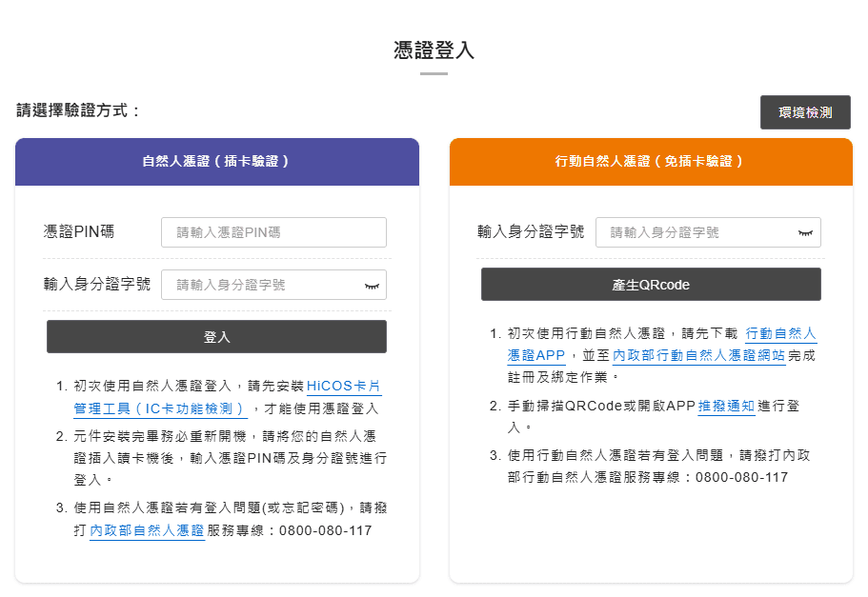Click the 元件安裝完畢務必重新開機 instruction text
The width and height of the screenshot is (868, 597).
[x=231, y=458]
